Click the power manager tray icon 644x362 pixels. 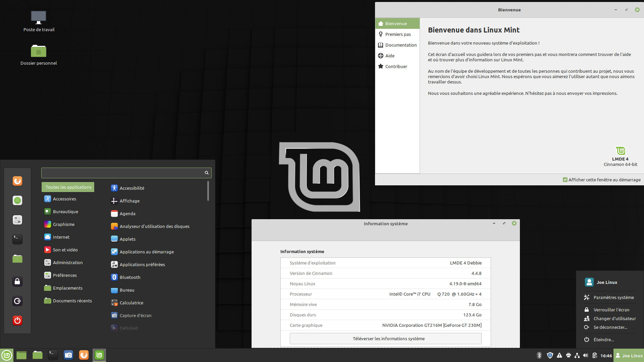tap(594, 355)
